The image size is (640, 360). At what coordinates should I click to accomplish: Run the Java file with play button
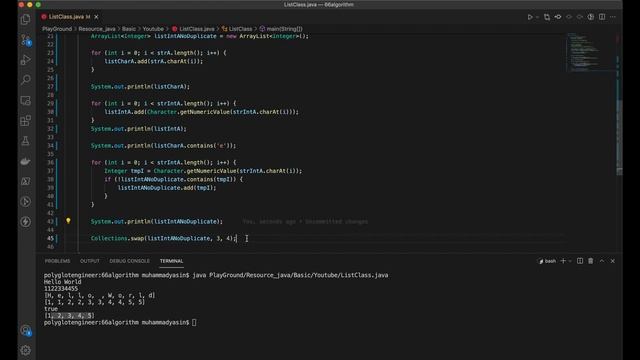point(530,17)
